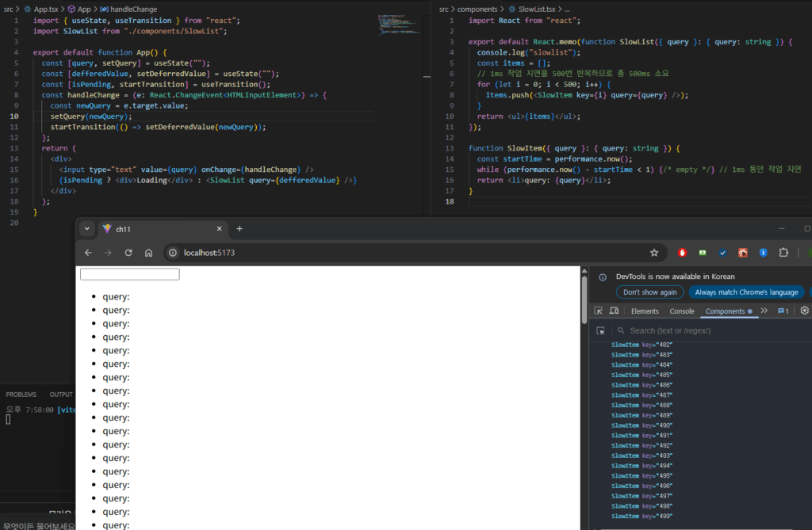Click Always match Chrome's language button
The height and width of the screenshot is (530, 812).
coord(746,292)
